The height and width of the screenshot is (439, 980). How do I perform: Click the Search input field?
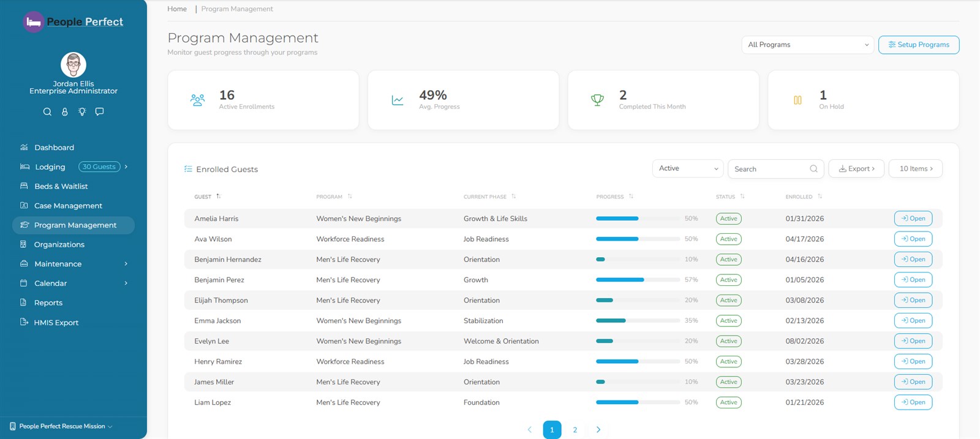775,169
